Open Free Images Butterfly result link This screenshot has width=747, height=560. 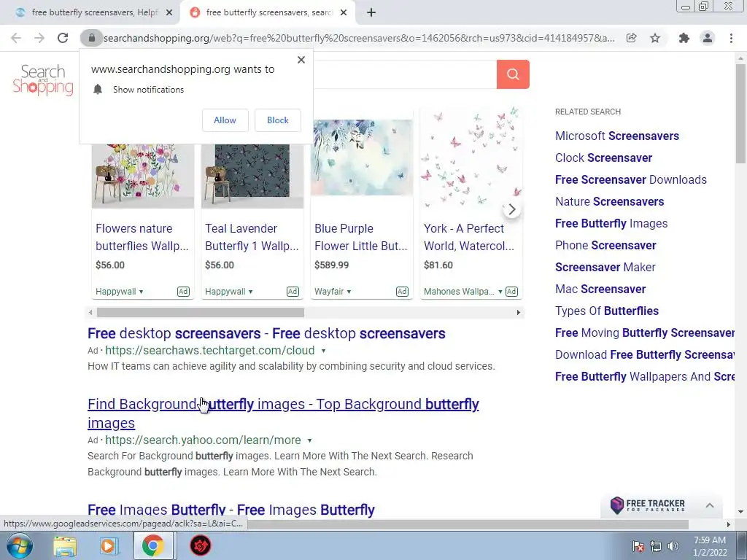(x=231, y=510)
